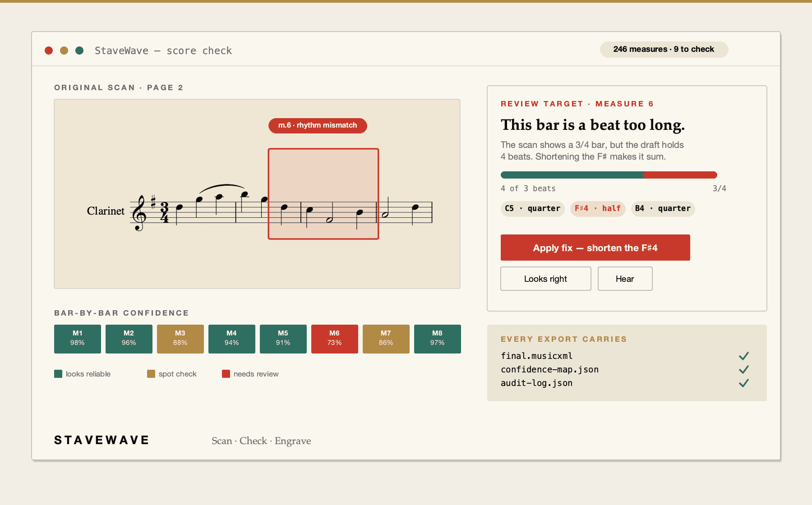Screen dimensions: 812x505
Task: Click the 3/4 time signature on the staff
Action: pyautogui.click(x=165, y=212)
